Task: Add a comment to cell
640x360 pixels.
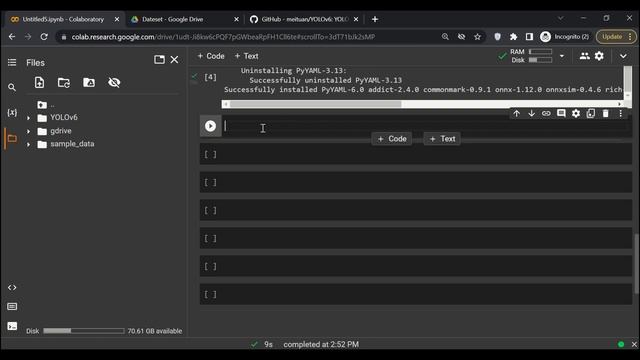Action: pyautogui.click(x=561, y=113)
